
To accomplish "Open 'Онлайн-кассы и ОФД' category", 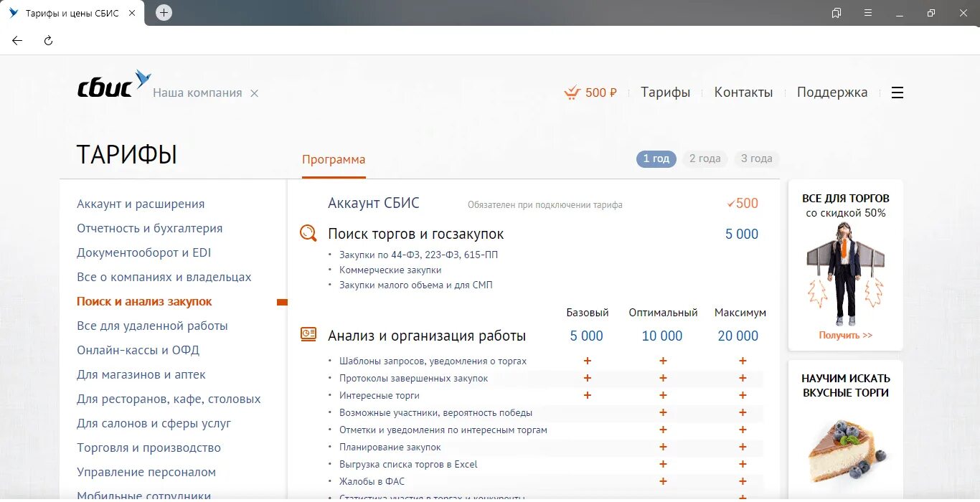I will point(138,351).
